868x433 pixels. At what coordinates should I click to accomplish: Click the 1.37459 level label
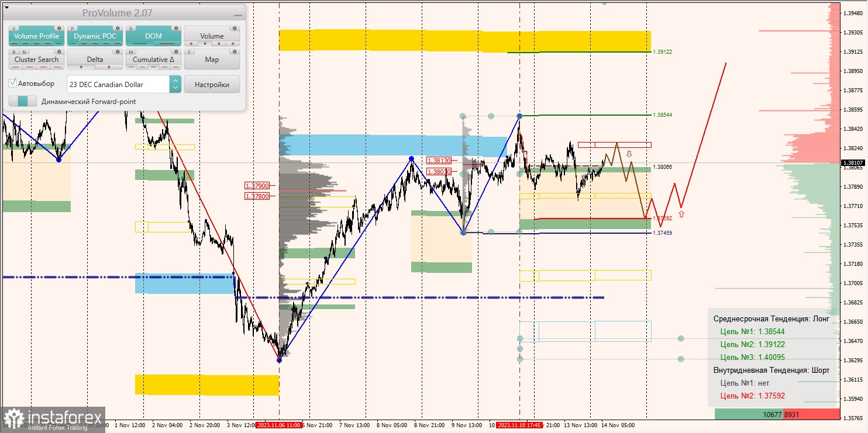[663, 233]
